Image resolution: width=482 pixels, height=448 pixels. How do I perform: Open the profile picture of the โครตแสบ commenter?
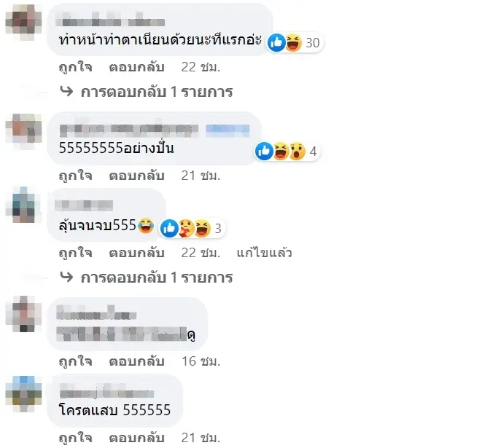point(23,393)
